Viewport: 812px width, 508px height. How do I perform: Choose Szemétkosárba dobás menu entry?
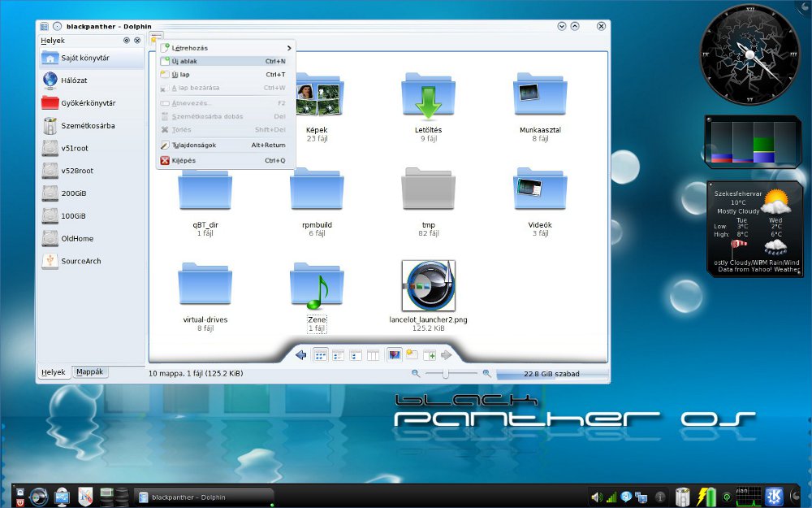226,116
